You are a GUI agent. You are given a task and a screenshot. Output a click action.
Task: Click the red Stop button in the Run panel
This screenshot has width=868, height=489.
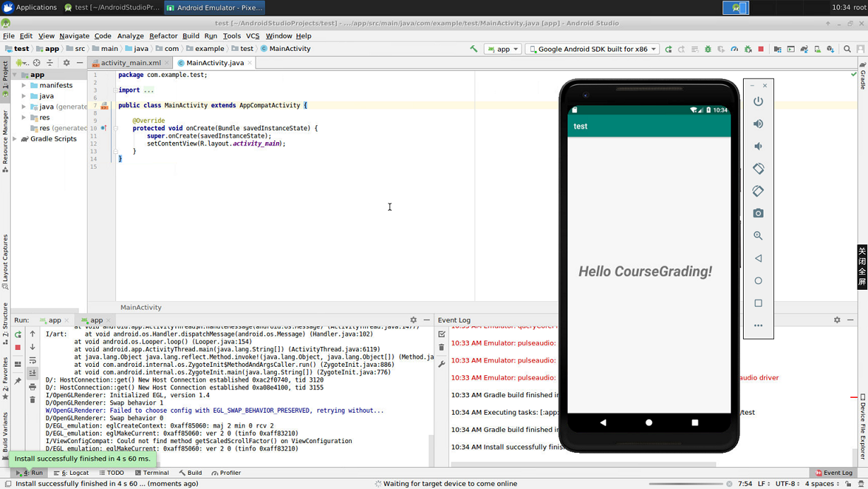coord(18,348)
